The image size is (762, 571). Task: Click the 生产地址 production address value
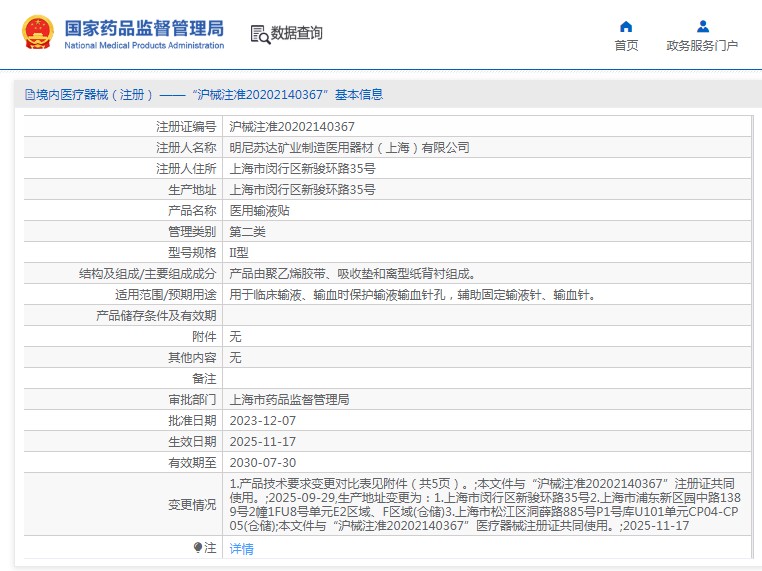302,190
